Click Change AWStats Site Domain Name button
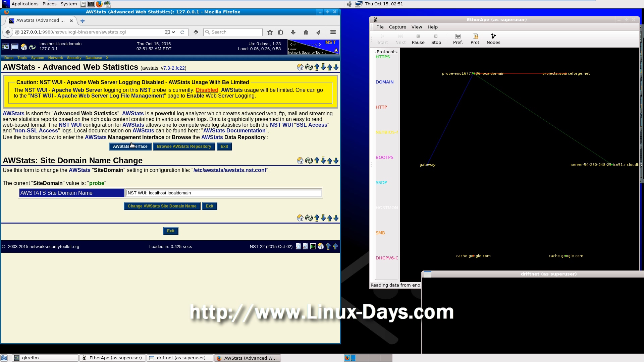The height and width of the screenshot is (362, 644). 162,206
